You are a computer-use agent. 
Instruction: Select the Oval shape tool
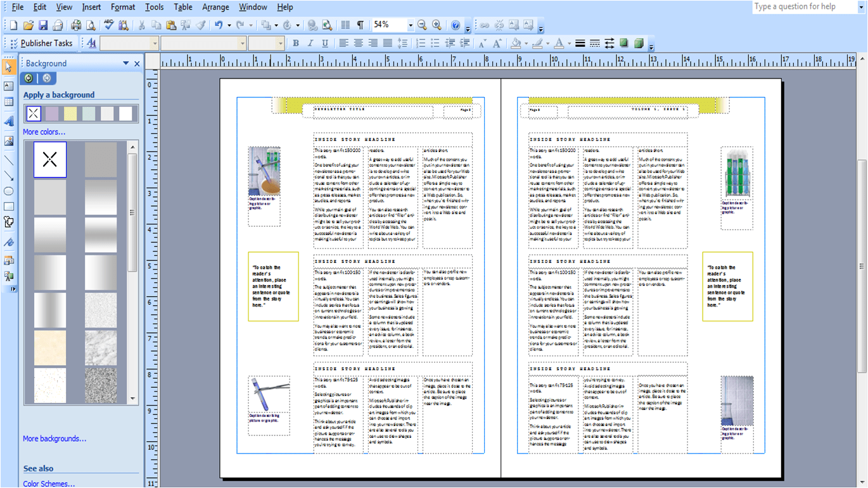(9, 191)
